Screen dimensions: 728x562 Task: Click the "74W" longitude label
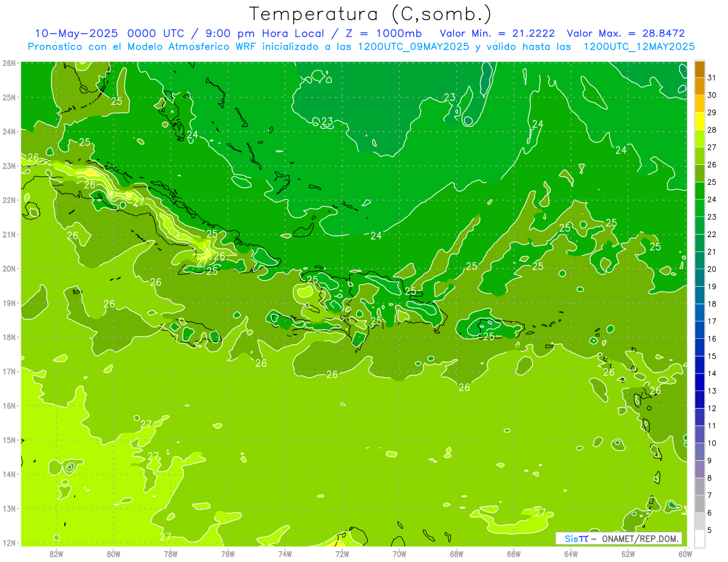pos(285,553)
